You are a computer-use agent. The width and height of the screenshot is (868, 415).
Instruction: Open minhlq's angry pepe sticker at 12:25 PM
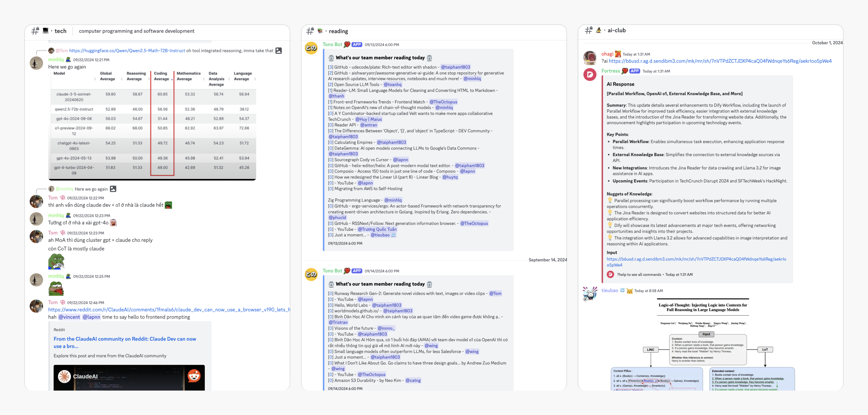(56, 289)
